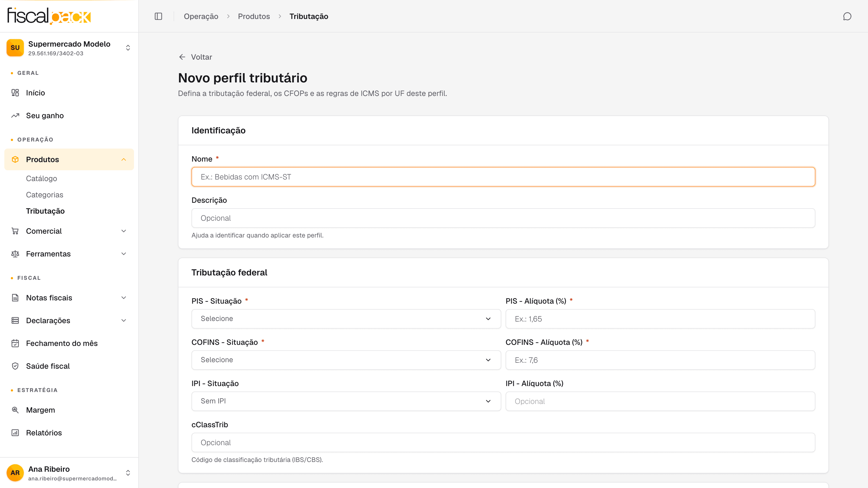Focus the IPI - Alíquota (%) field
This screenshot has width=868, height=488.
pos(660,401)
